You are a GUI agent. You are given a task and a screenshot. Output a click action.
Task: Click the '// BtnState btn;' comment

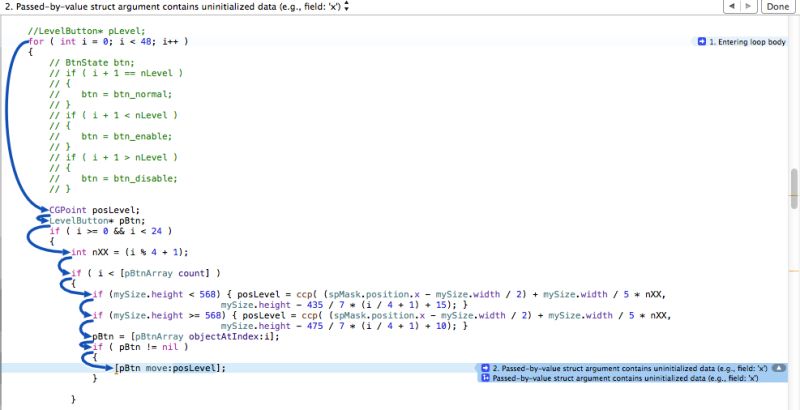[x=92, y=62]
